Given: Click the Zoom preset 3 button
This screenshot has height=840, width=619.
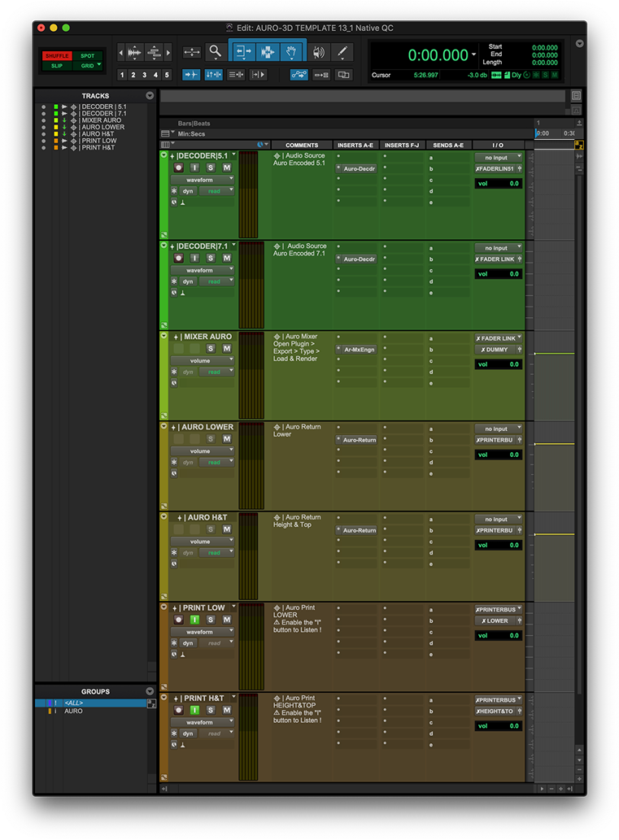Looking at the screenshot, I should click(144, 75).
